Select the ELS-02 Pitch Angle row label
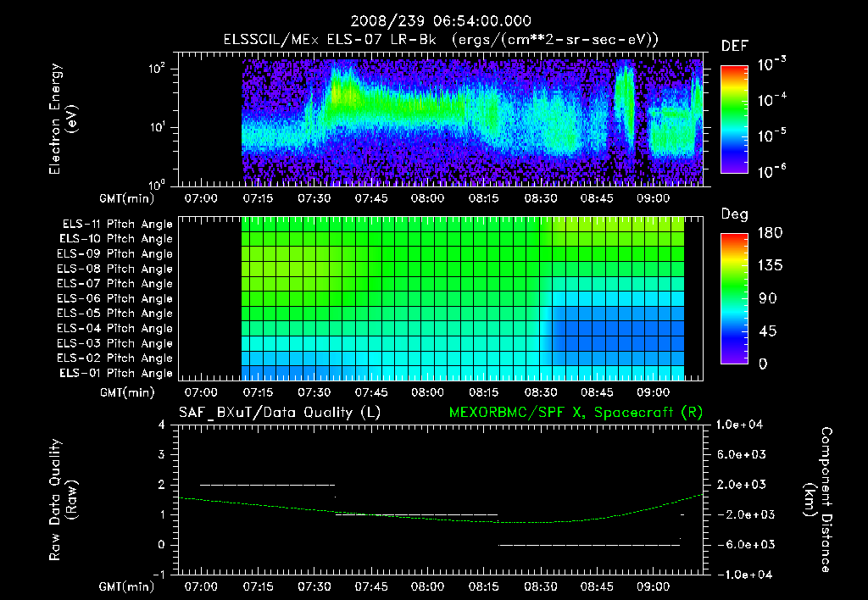This screenshot has height=600, width=868. [114, 358]
